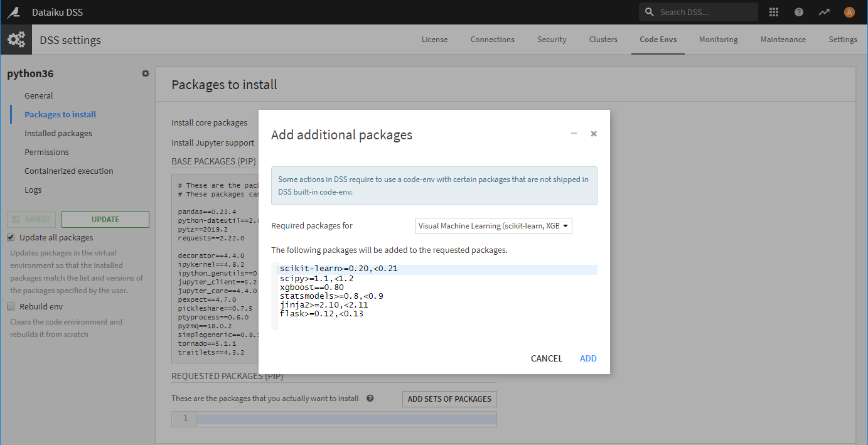Click traitlets==4.3.2 in base packages

pyautogui.click(x=211, y=353)
